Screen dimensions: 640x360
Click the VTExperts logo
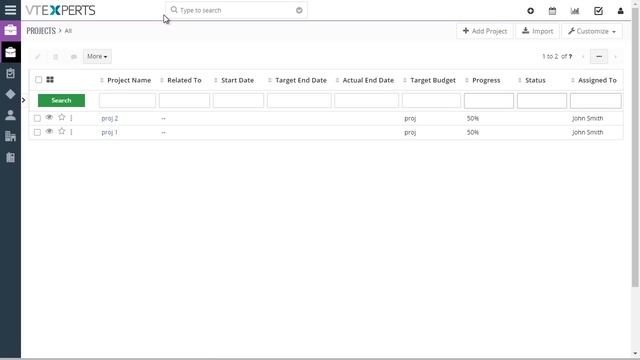[x=60, y=10]
